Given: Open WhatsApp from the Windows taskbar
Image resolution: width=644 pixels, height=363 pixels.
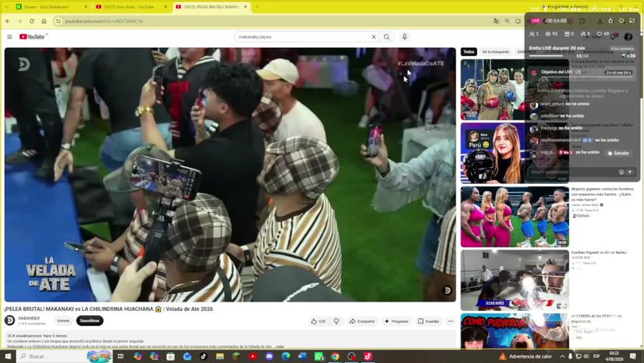Looking at the screenshot, I should click(x=318, y=356).
